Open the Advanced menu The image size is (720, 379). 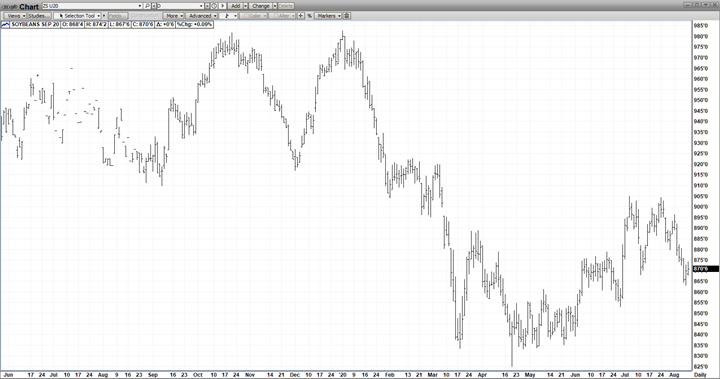point(202,16)
